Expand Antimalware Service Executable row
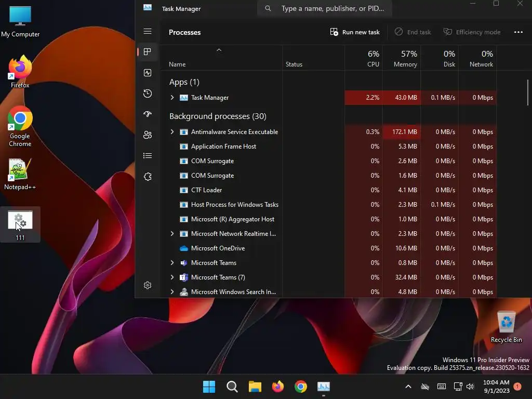532x399 pixels. [x=172, y=131]
